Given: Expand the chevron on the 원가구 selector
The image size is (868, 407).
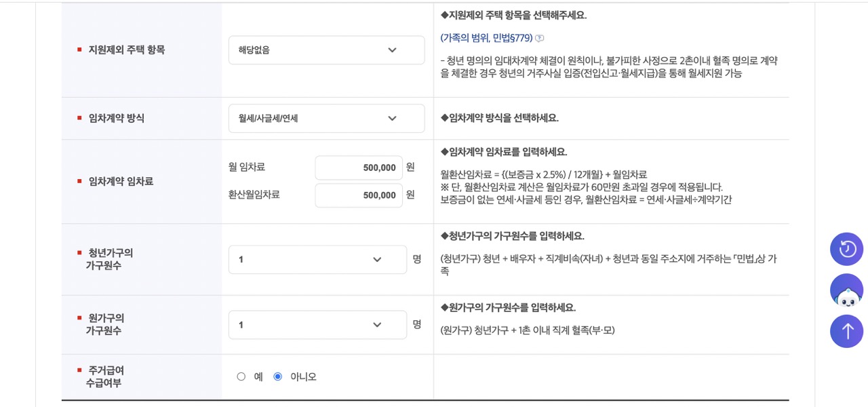Looking at the screenshot, I should coord(377,324).
